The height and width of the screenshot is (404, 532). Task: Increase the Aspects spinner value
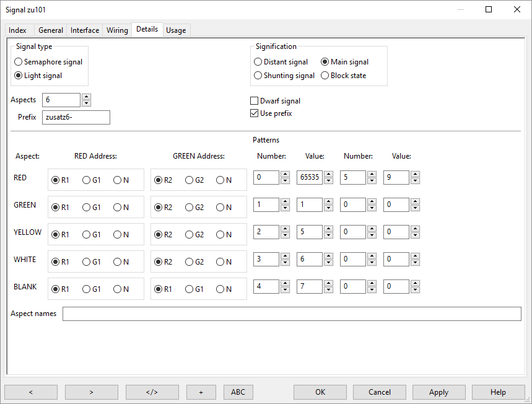[x=87, y=97]
